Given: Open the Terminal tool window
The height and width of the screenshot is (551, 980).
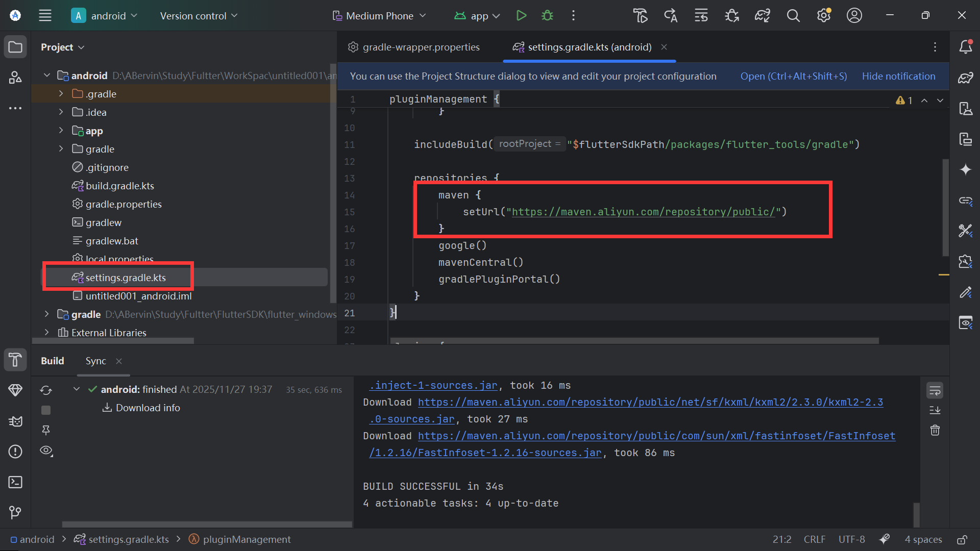Looking at the screenshot, I should click(x=15, y=482).
